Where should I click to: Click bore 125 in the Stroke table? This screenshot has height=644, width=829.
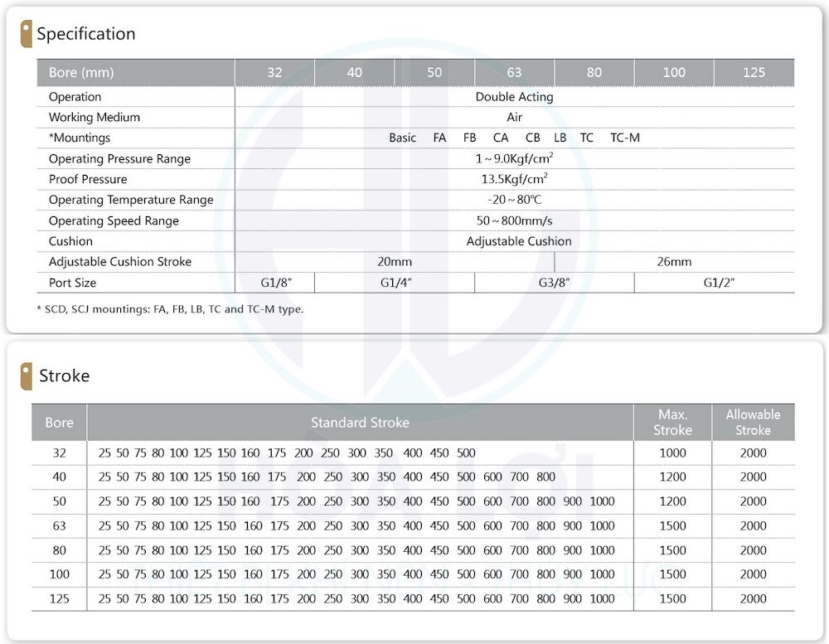59,599
